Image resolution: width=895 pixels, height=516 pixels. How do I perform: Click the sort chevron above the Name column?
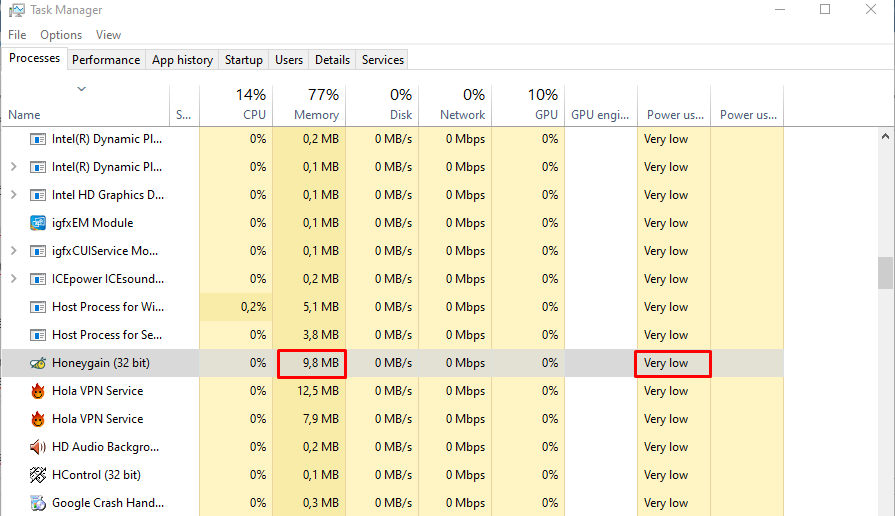(82, 89)
